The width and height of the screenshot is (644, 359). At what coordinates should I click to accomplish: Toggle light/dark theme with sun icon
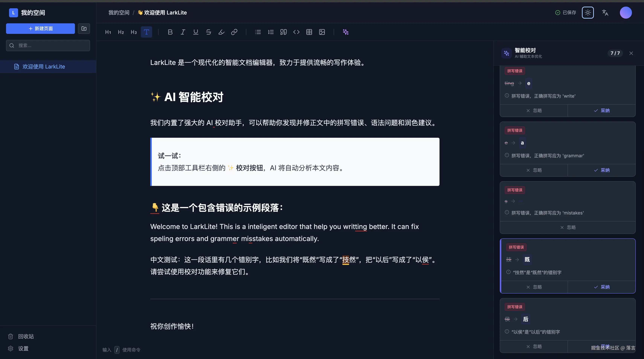[x=588, y=12]
